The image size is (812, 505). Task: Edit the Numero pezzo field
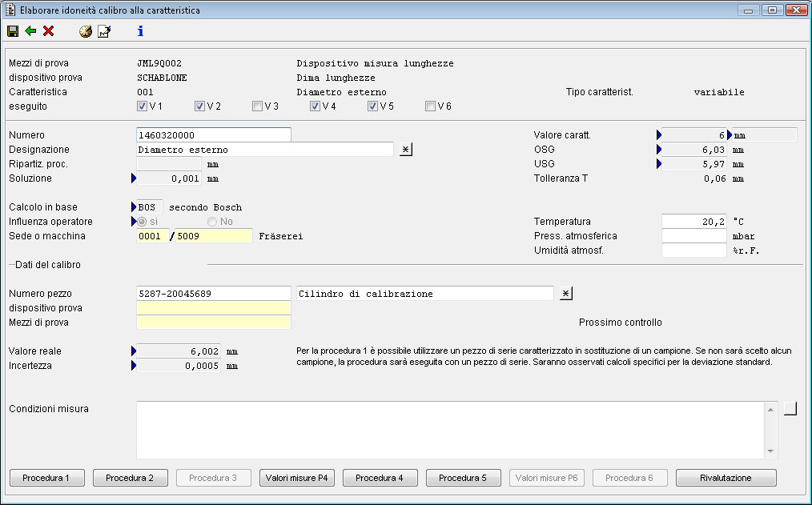coord(214,294)
